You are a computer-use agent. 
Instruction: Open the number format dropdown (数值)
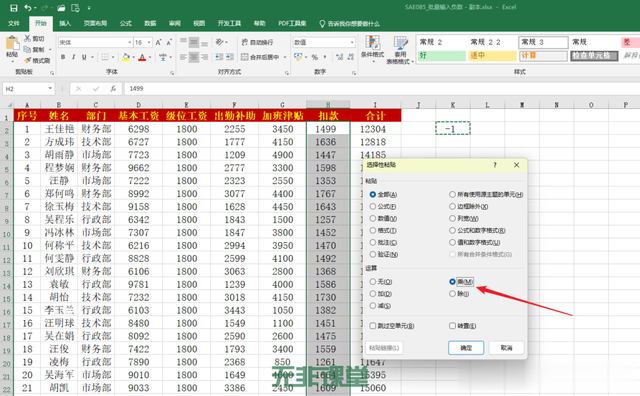[x=352, y=42]
